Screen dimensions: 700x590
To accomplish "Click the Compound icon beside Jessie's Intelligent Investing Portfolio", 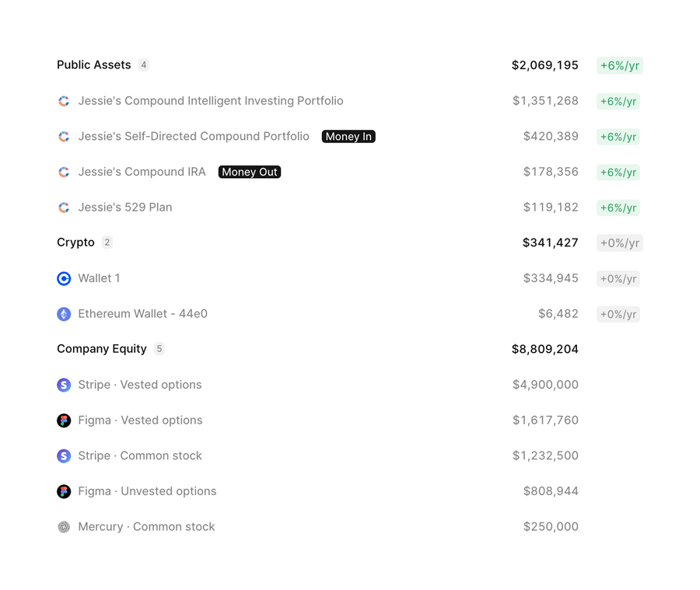I will click(64, 101).
